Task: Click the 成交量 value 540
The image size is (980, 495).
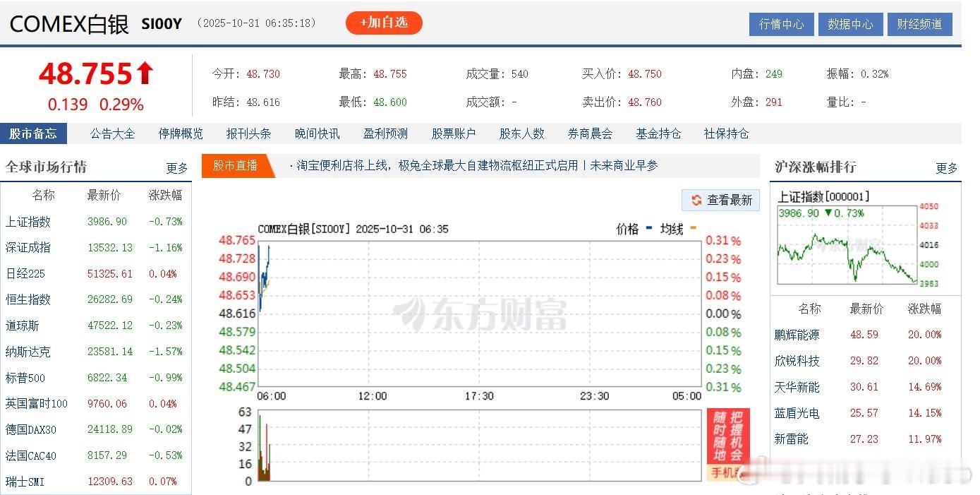Action: click(520, 74)
